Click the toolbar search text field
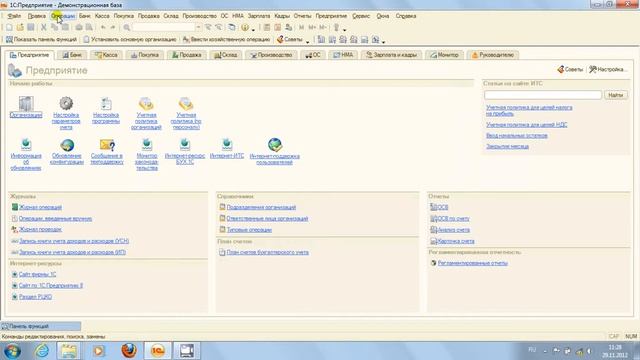This screenshot has width=640, height=360. (x=164, y=27)
